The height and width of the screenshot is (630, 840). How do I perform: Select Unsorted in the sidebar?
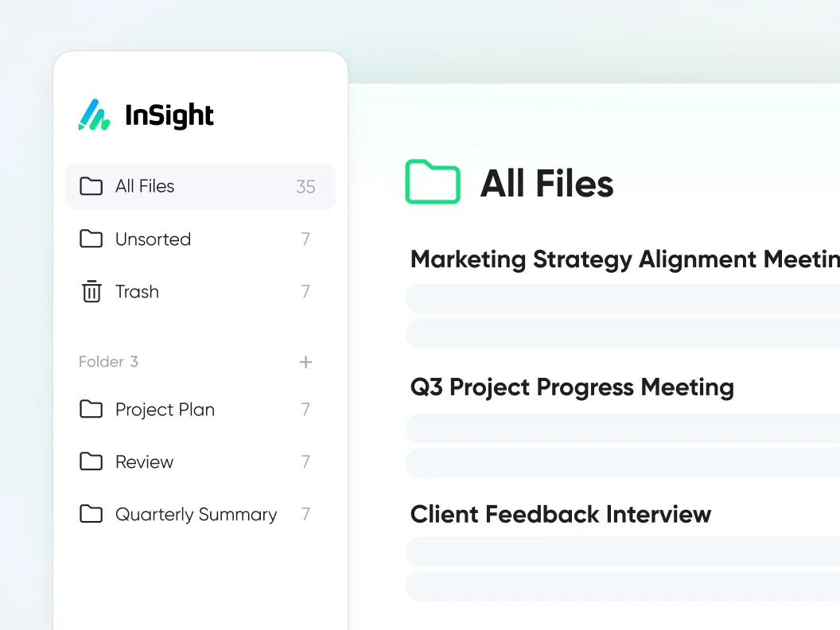[153, 239]
